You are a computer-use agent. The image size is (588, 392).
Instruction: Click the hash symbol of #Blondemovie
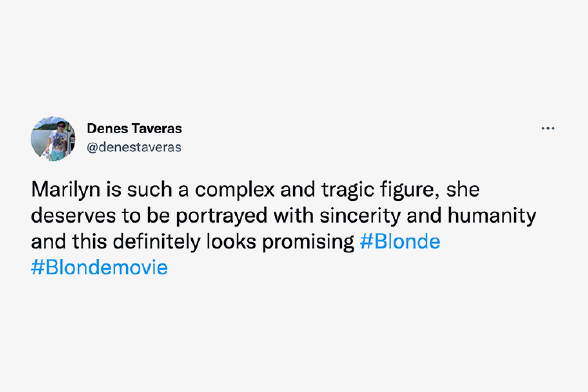[37, 267]
